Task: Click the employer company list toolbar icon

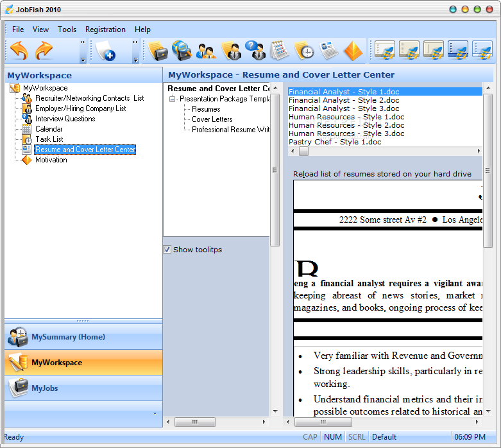Action: pyautogui.click(x=231, y=51)
